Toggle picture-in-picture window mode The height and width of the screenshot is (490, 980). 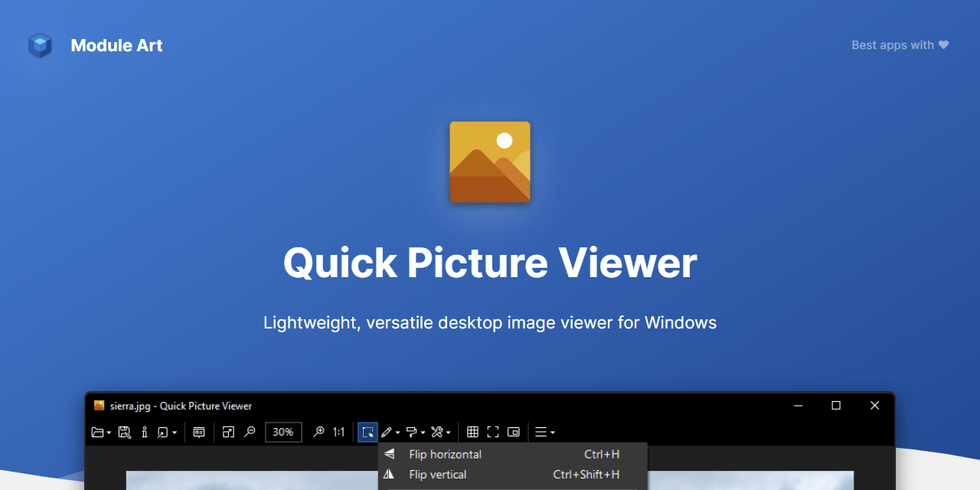(x=512, y=432)
